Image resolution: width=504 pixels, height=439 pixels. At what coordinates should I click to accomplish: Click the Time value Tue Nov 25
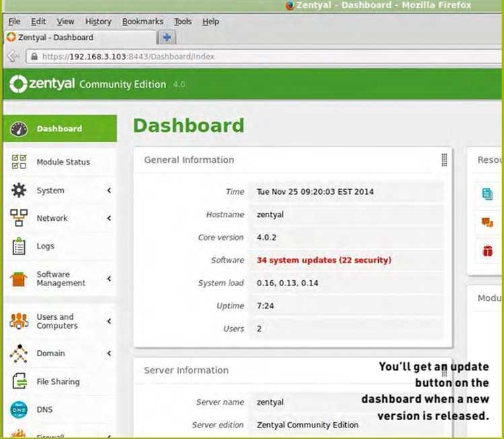[315, 192]
